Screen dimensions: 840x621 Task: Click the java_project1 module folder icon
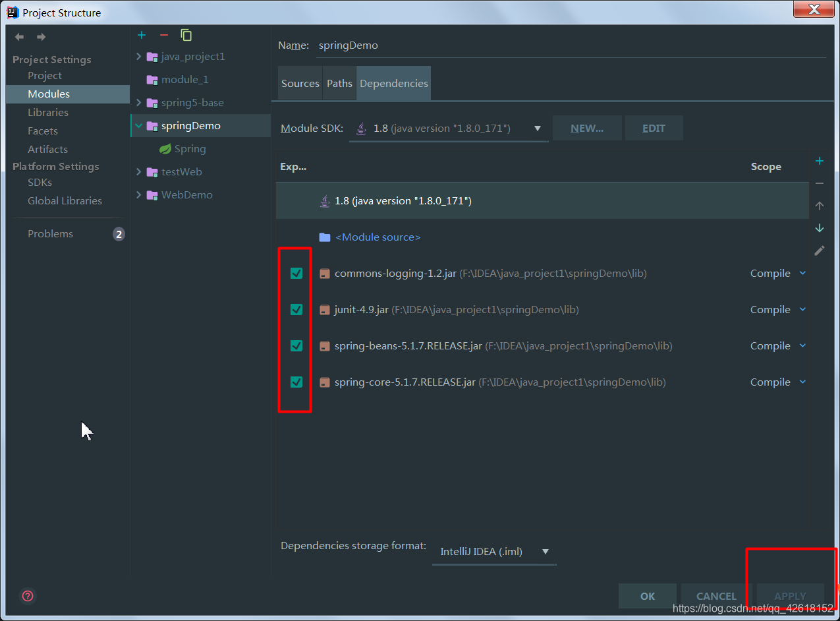tap(152, 57)
